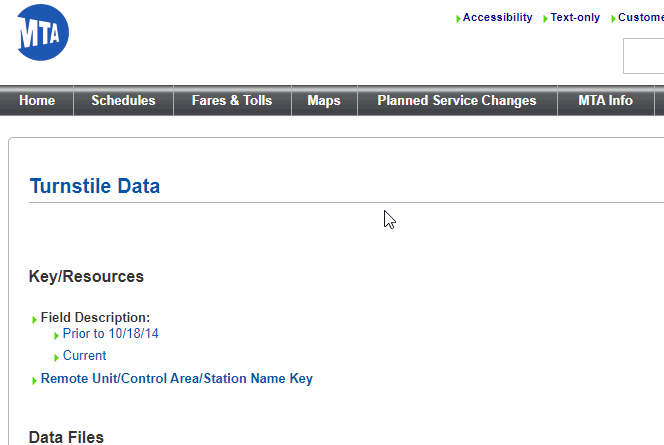The width and height of the screenshot is (664, 445).
Task: Click the search box at top right
Action: click(x=645, y=56)
